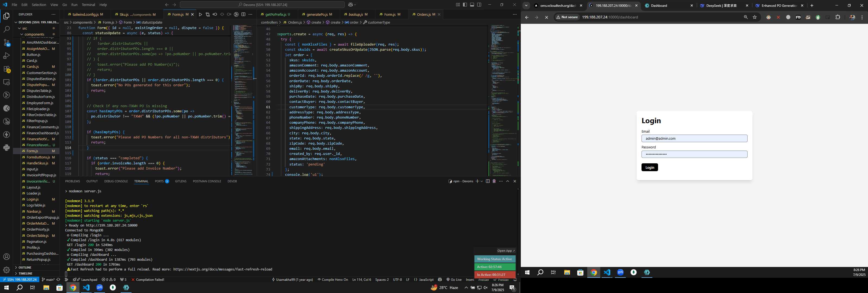Switch to the DeepSeek Chrome tab
The width and height of the screenshot is (868, 293).
pos(724,5)
